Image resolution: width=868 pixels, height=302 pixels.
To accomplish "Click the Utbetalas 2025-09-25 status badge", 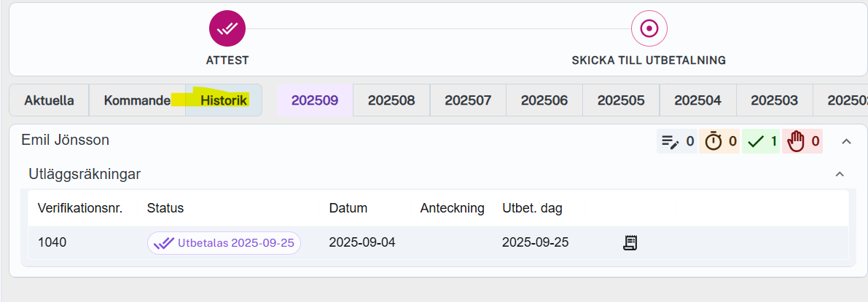I will tap(224, 243).
